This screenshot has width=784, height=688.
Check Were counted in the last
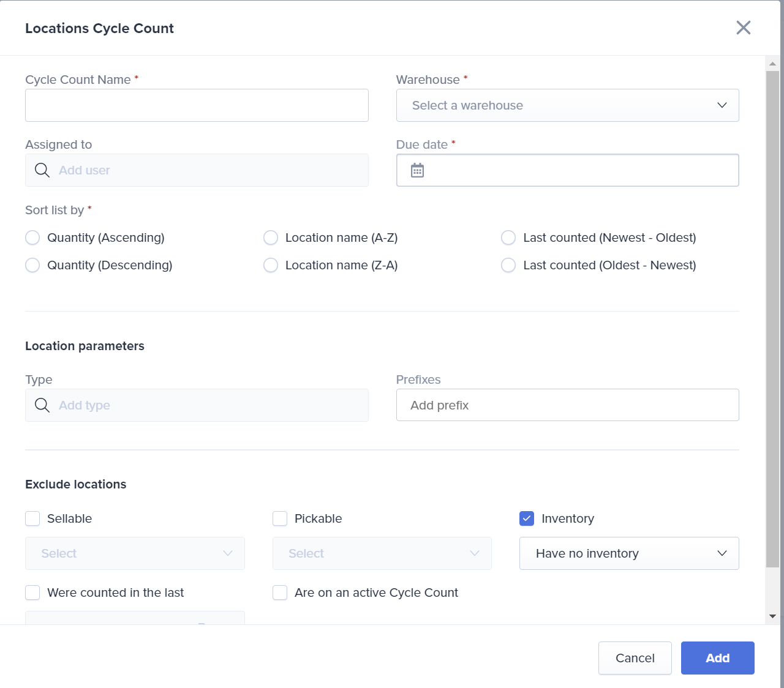tap(32, 593)
